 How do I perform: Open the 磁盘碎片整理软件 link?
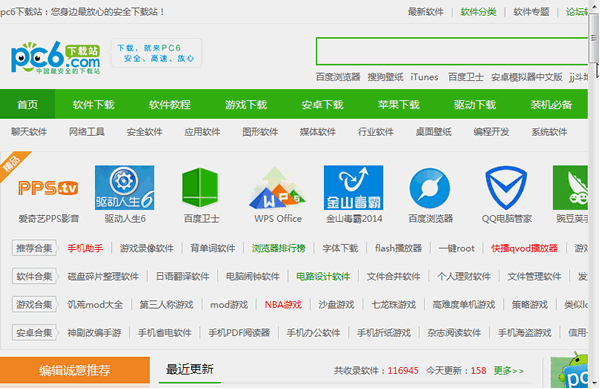[x=103, y=277]
